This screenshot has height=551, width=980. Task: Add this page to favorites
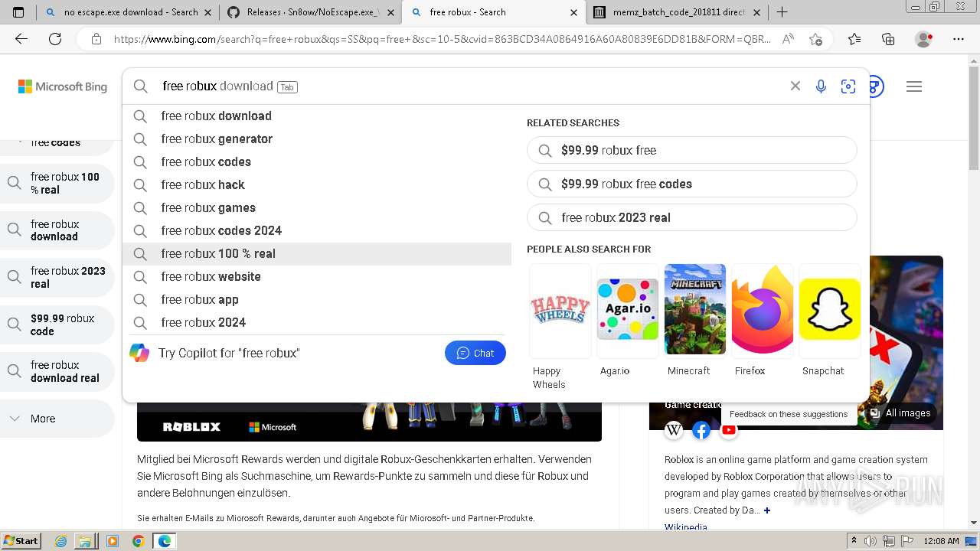[815, 40]
